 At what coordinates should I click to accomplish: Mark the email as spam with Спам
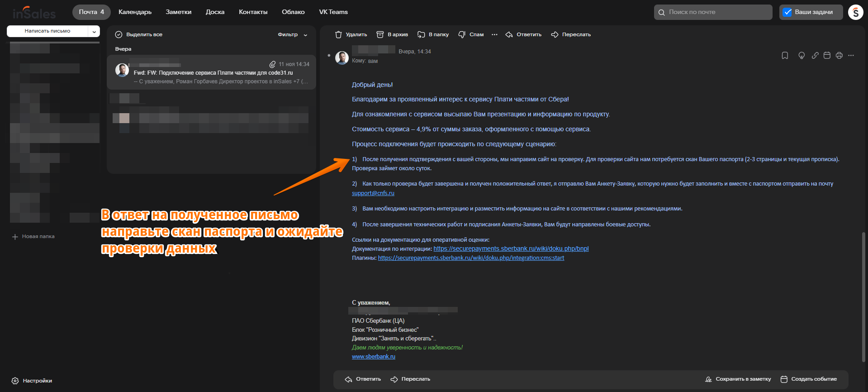pyautogui.click(x=471, y=34)
